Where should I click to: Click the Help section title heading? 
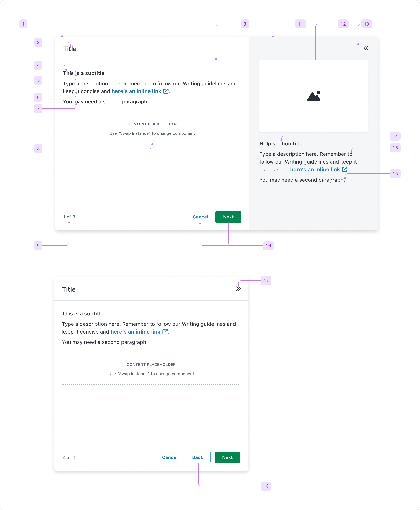pos(281,143)
